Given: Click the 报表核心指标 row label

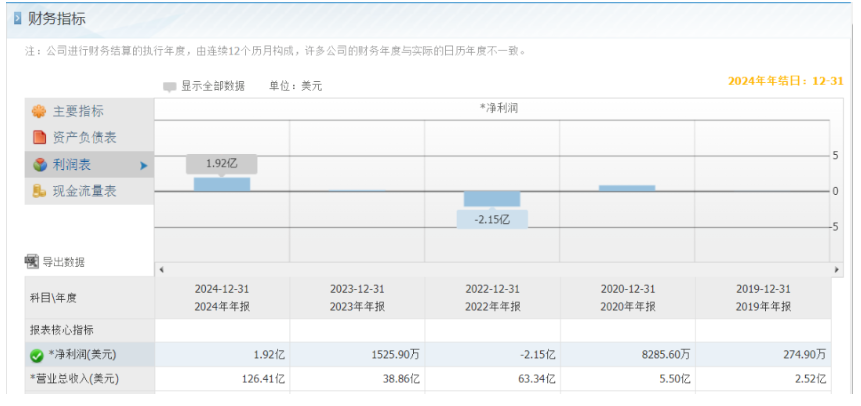Looking at the screenshot, I should [x=62, y=330].
